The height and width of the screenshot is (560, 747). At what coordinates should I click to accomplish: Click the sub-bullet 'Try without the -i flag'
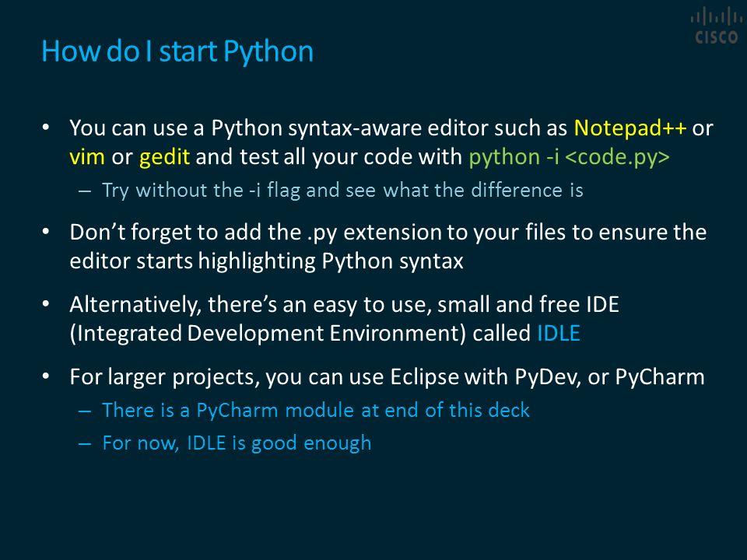click(x=342, y=191)
